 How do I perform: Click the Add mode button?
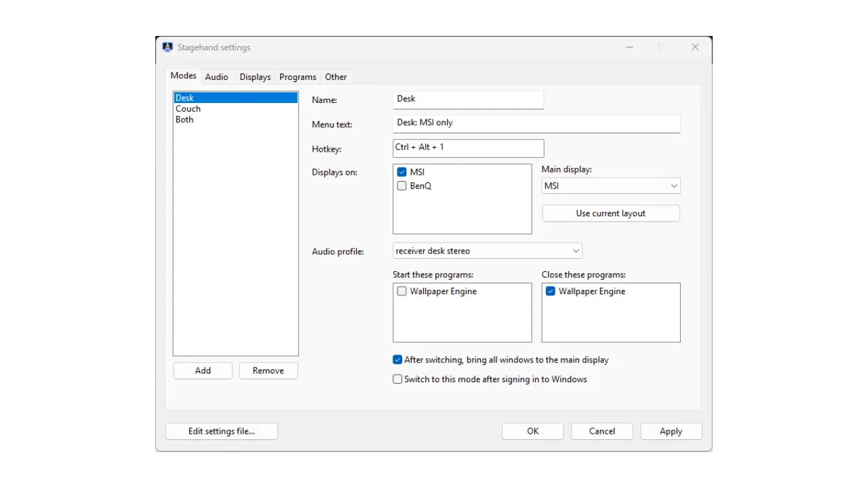click(x=203, y=371)
